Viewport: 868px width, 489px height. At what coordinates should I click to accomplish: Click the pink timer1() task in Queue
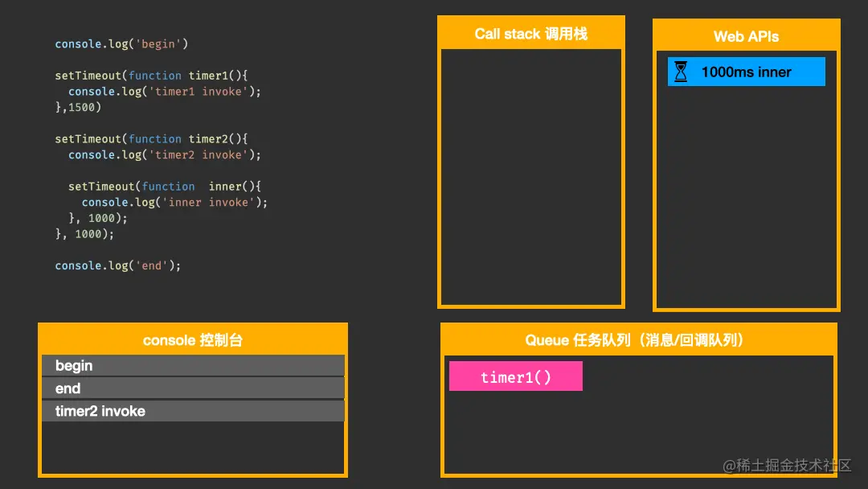[515, 376]
